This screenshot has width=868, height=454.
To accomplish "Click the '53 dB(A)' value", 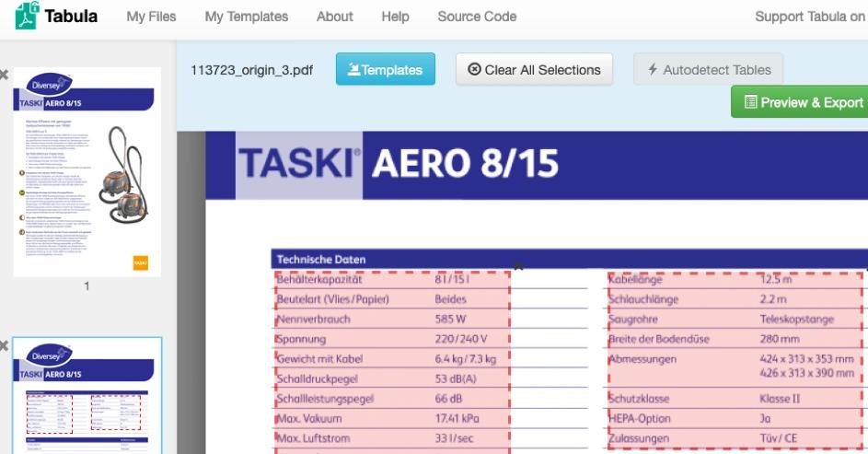I will point(456,378).
